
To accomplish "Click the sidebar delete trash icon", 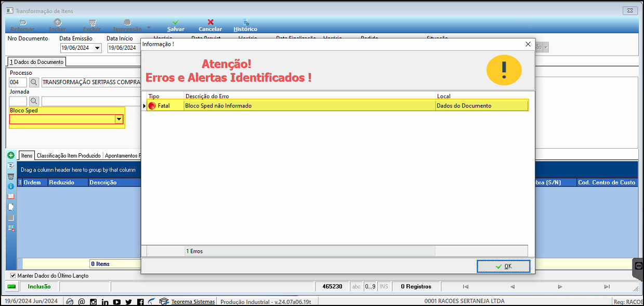I will click(x=11, y=176).
